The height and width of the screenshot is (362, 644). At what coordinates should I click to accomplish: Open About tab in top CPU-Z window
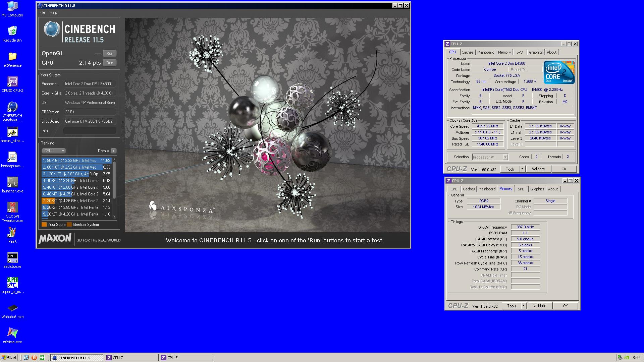tap(551, 52)
